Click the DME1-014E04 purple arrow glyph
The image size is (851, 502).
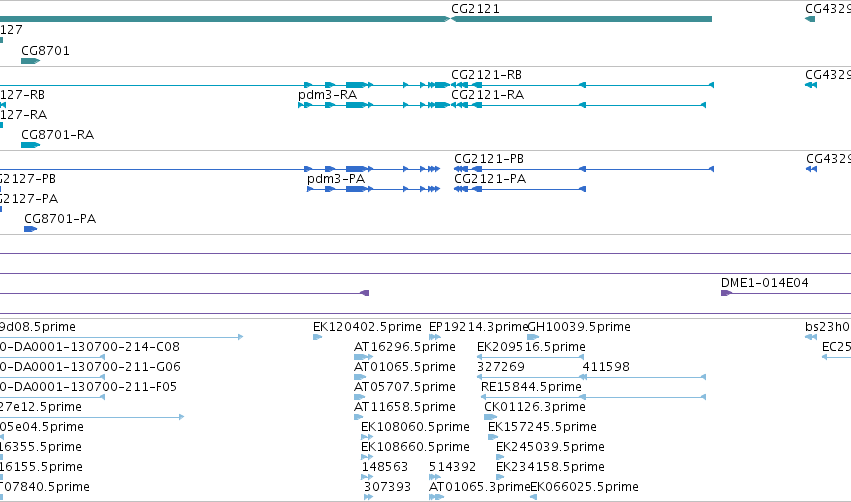(x=727, y=293)
